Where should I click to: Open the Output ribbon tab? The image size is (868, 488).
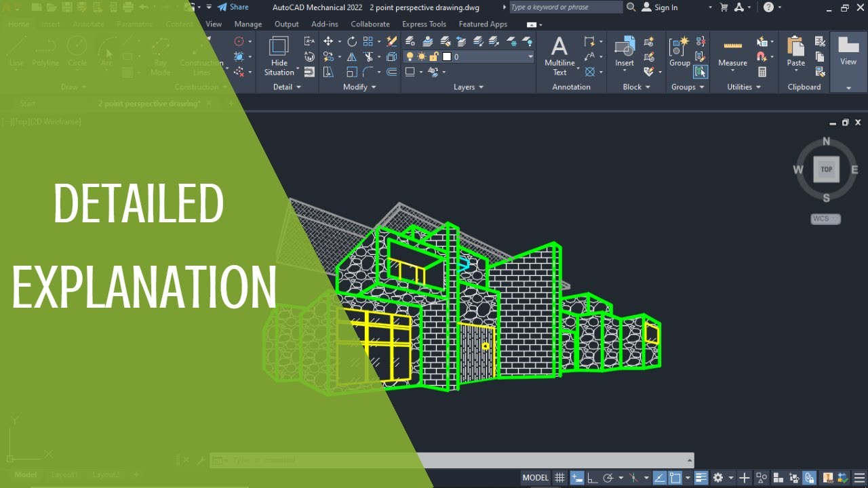[287, 24]
